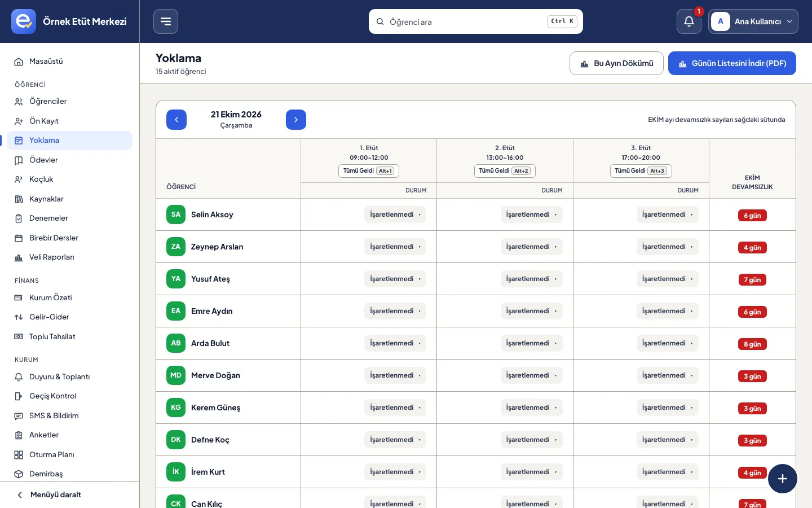The height and width of the screenshot is (508, 812).
Task: Toggle the hamburger menu button
Action: 166,21
